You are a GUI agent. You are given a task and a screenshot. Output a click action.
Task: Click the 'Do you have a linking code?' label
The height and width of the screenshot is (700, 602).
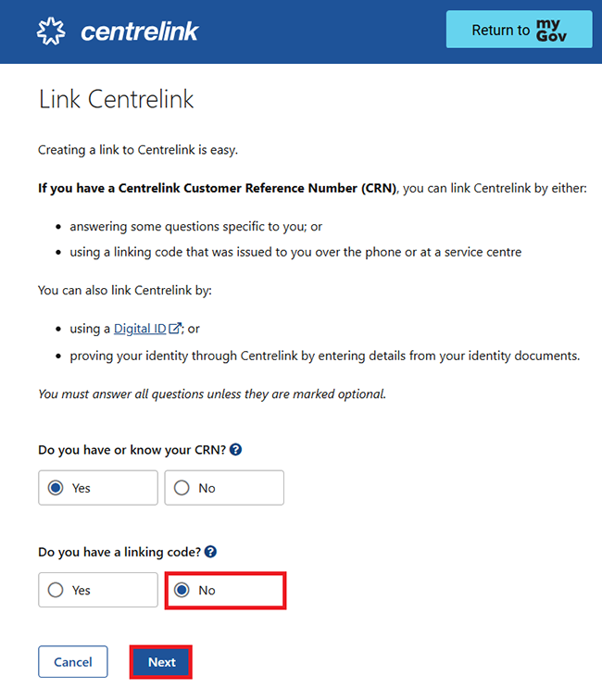tap(119, 552)
